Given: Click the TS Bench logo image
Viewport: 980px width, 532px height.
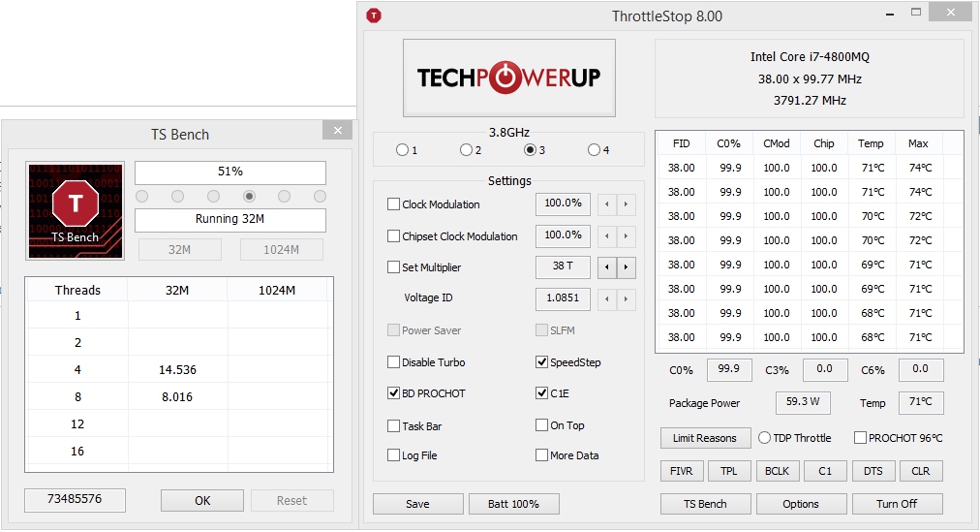Looking at the screenshot, I should 75,210.
